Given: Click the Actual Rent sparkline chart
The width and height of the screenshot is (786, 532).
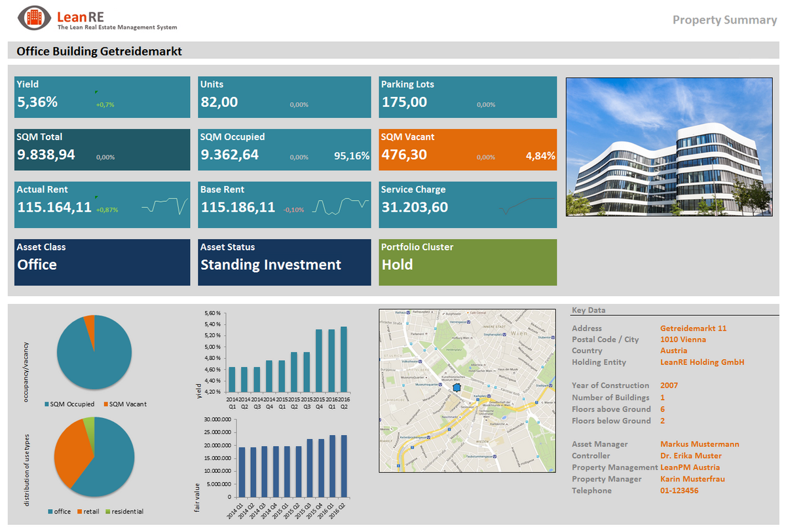Looking at the screenshot, I should (x=164, y=206).
